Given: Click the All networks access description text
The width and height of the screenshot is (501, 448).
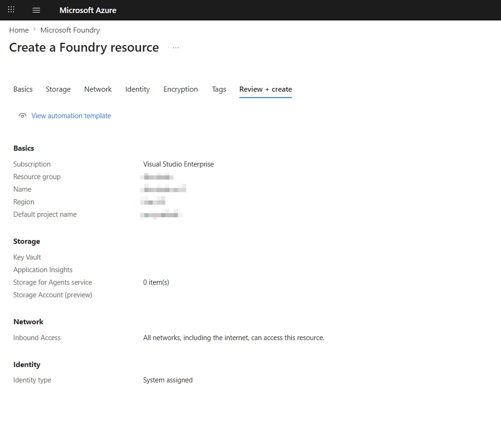Looking at the screenshot, I should [234, 338].
